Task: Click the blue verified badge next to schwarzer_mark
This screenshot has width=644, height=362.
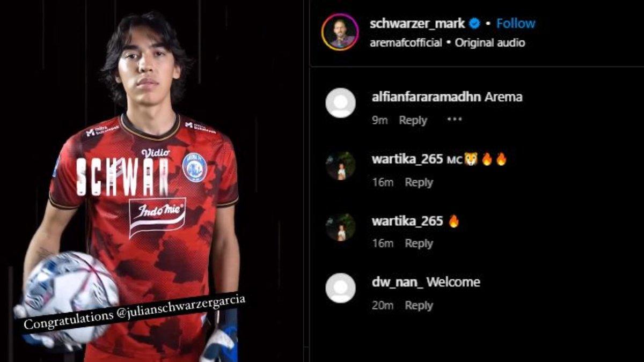Action: pos(474,24)
